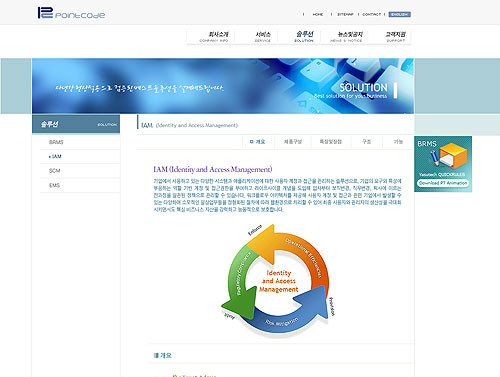Click Download PT Animation button
Viewport: 500px width, 377px height.
443,183
